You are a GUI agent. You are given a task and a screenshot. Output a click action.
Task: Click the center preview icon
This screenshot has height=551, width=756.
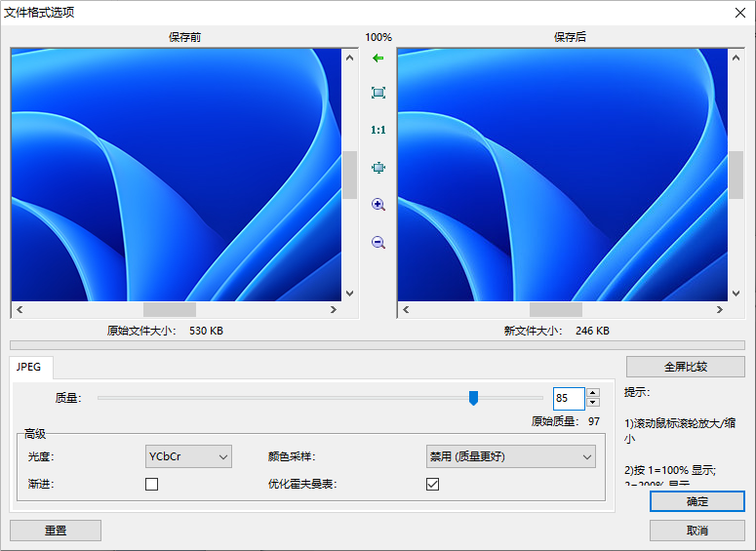point(378,168)
